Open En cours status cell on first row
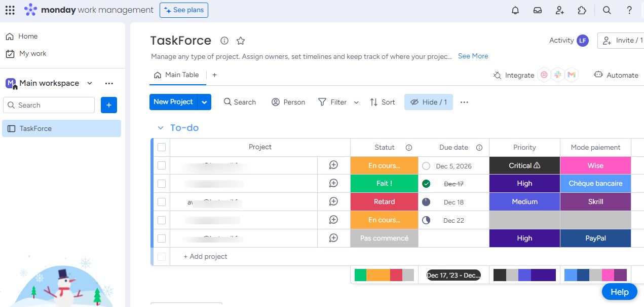The image size is (644, 307). (x=384, y=165)
